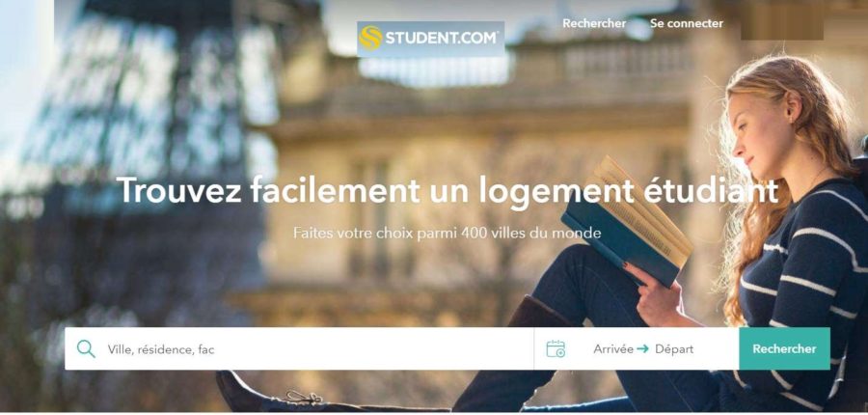Image resolution: width=868 pixels, height=415 pixels.
Task: Open the Départ date selector
Action: tap(674, 349)
